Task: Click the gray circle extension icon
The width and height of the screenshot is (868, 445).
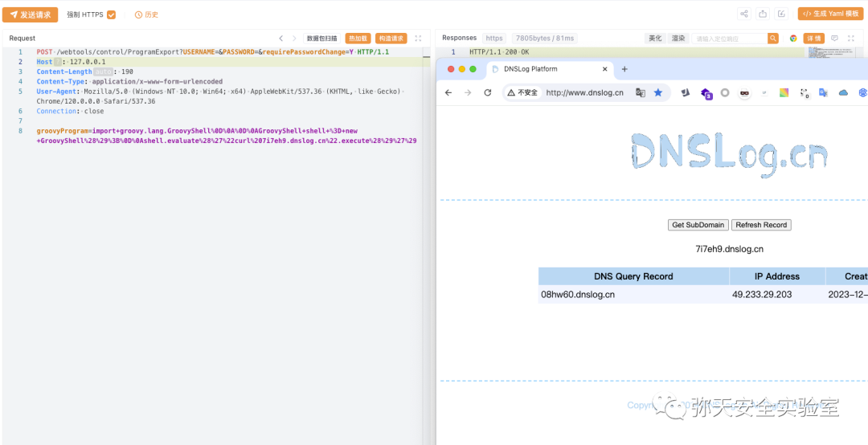Action: tap(725, 92)
